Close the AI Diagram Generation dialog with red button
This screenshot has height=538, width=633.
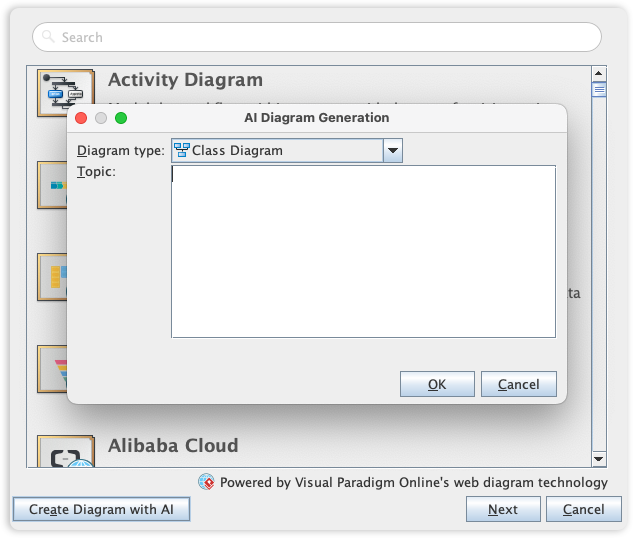tap(82, 118)
